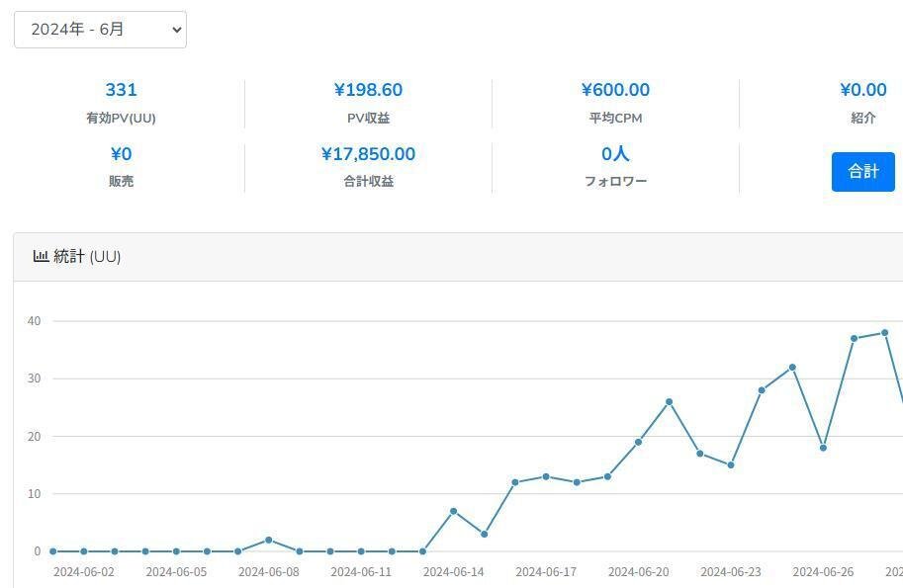Click the bar chart icon beside 統計 (UU)
Viewport: 903px width, 588px height.
[41, 256]
